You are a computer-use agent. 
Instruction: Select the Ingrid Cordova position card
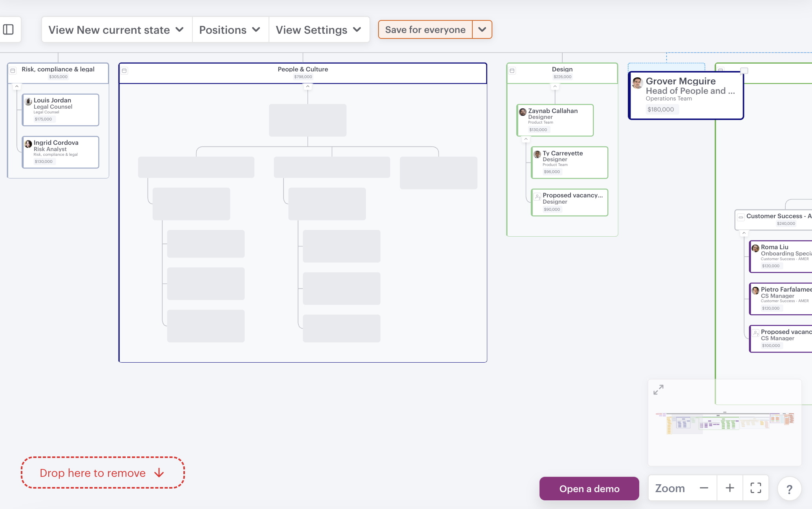(x=60, y=152)
